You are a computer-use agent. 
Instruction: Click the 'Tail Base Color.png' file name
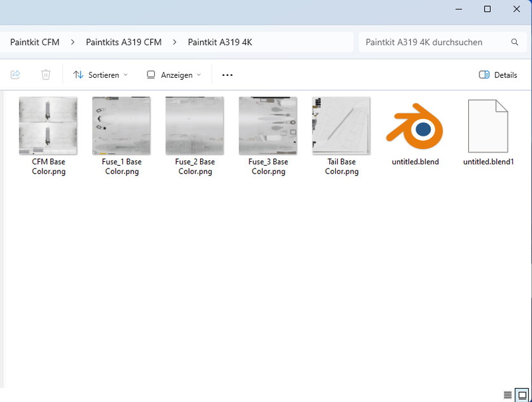pyautogui.click(x=342, y=166)
